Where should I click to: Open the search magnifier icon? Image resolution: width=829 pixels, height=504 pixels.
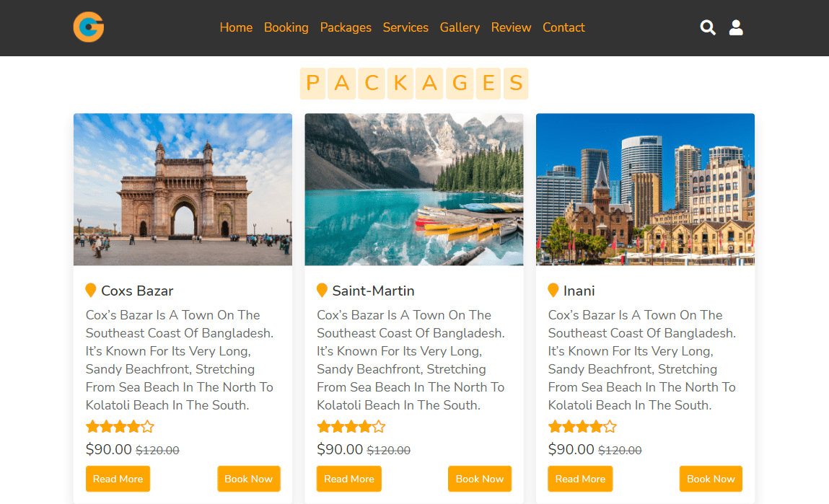click(708, 27)
